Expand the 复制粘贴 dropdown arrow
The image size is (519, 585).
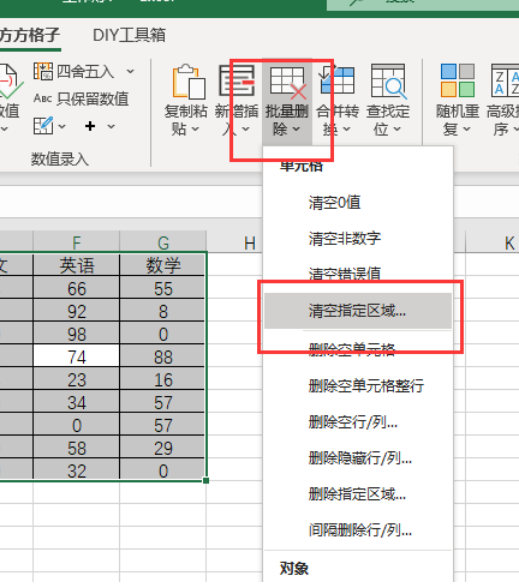click(195, 129)
